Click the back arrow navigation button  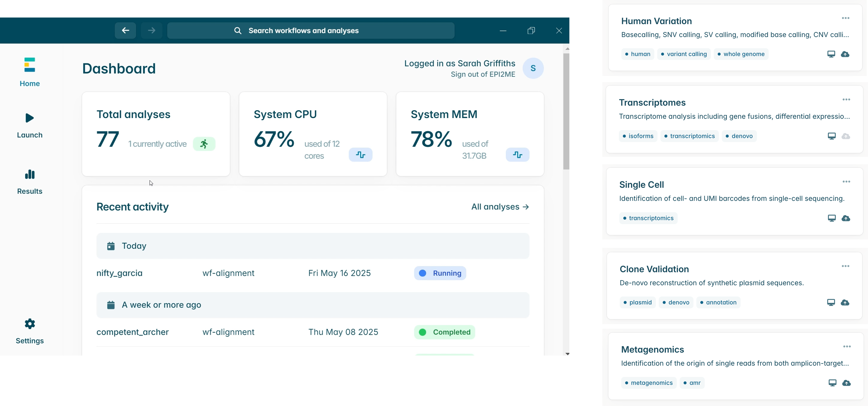(x=125, y=31)
